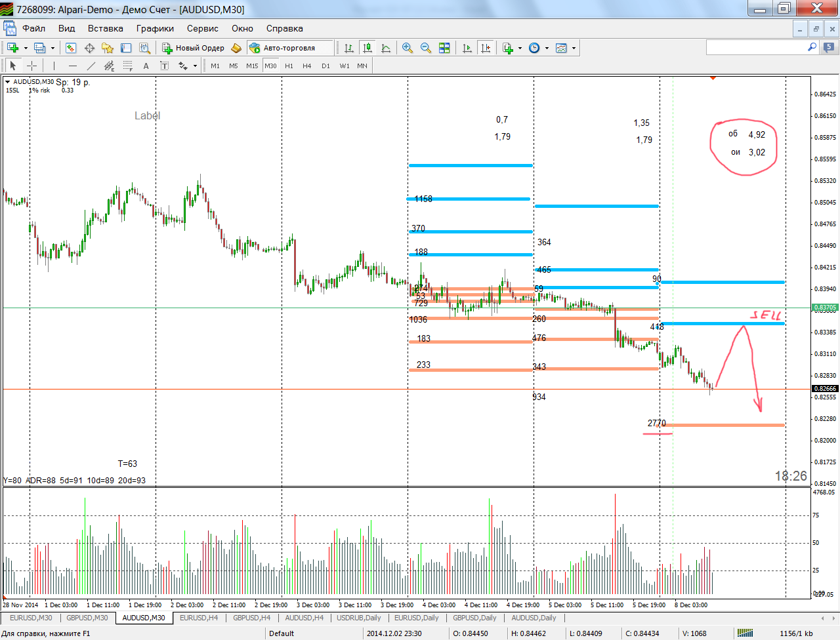Draw a horizontal line
The width and height of the screenshot is (840, 640).
pos(72,66)
